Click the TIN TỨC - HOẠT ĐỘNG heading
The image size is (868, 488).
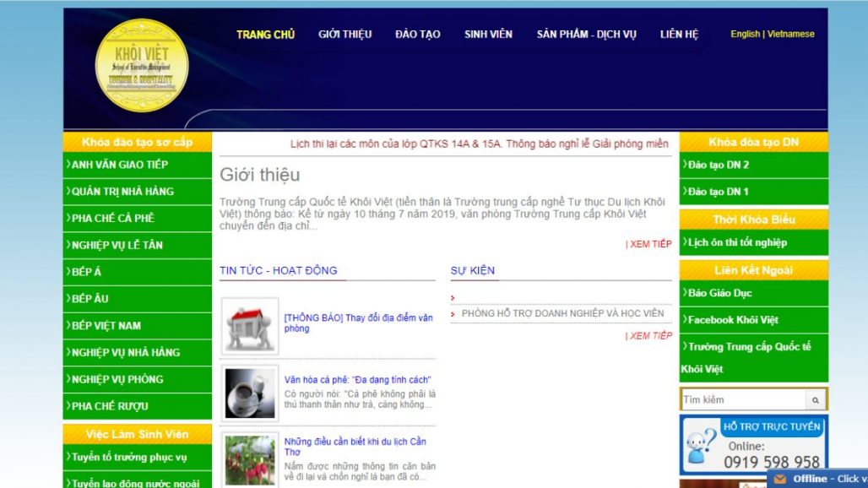pyautogui.click(x=279, y=270)
